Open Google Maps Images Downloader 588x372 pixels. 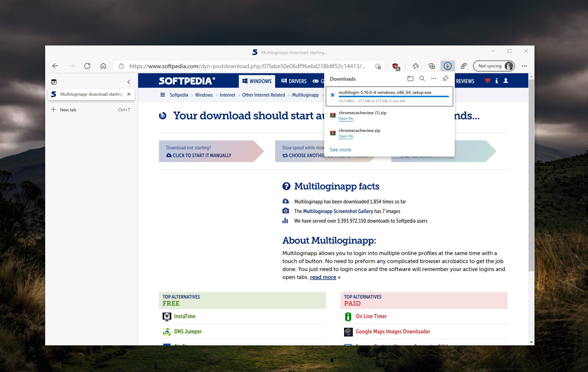tap(393, 332)
